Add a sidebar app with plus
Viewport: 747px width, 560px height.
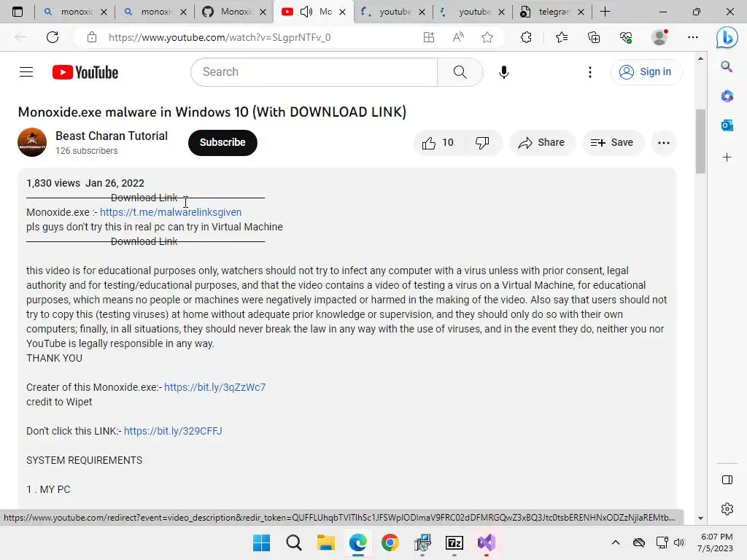point(727,157)
